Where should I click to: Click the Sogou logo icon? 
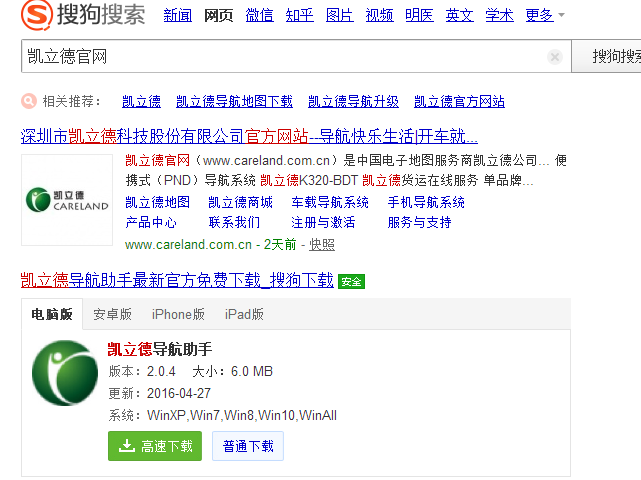tap(37, 15)
